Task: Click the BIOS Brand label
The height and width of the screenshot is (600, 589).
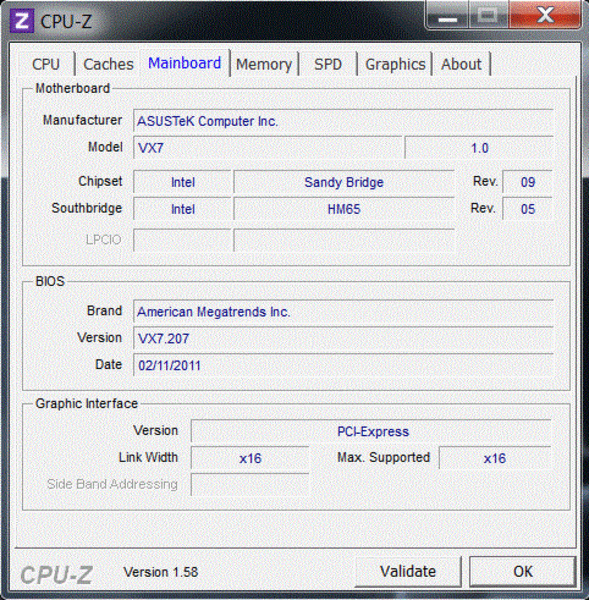Action: 104,310
